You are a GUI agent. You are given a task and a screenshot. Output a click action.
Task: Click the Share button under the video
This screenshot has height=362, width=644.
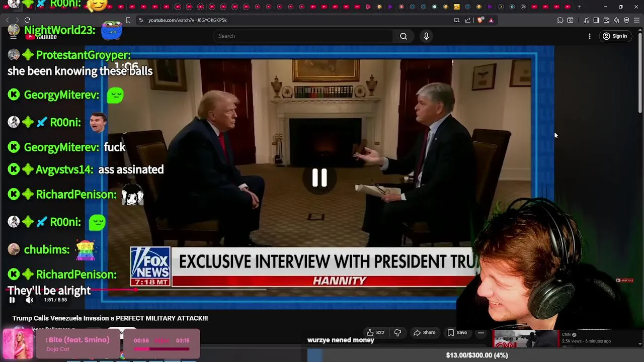(x=424, y=333)
